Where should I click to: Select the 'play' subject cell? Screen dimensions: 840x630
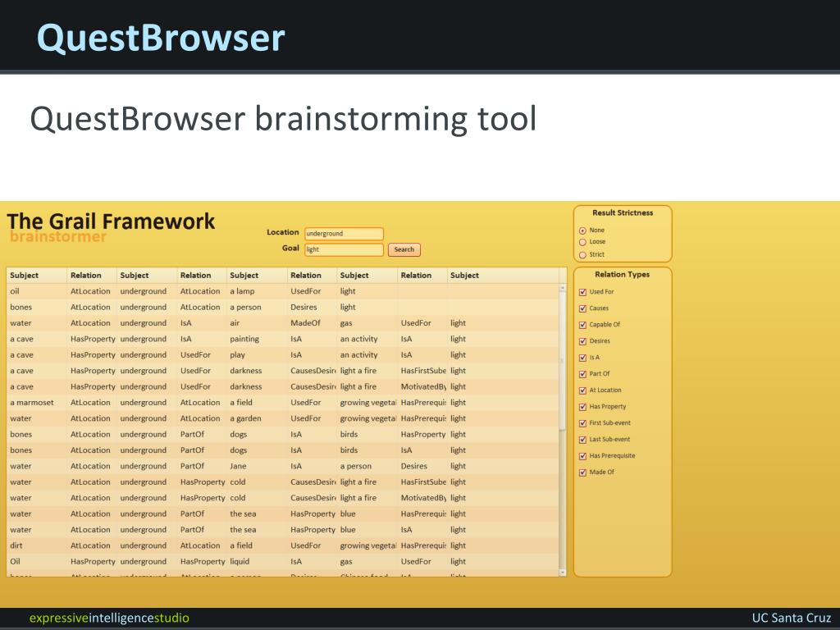(x=237, y=355)
